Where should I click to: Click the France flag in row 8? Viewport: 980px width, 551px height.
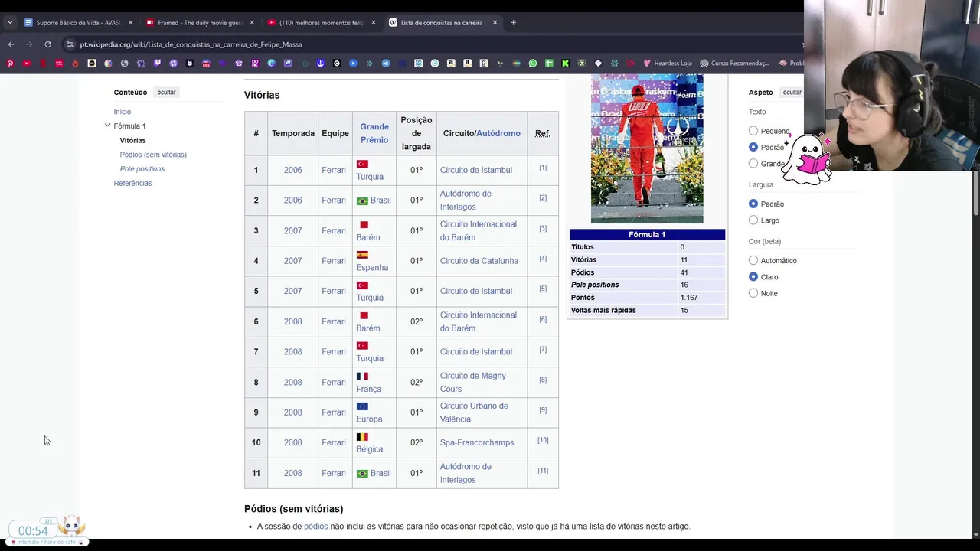362,377
